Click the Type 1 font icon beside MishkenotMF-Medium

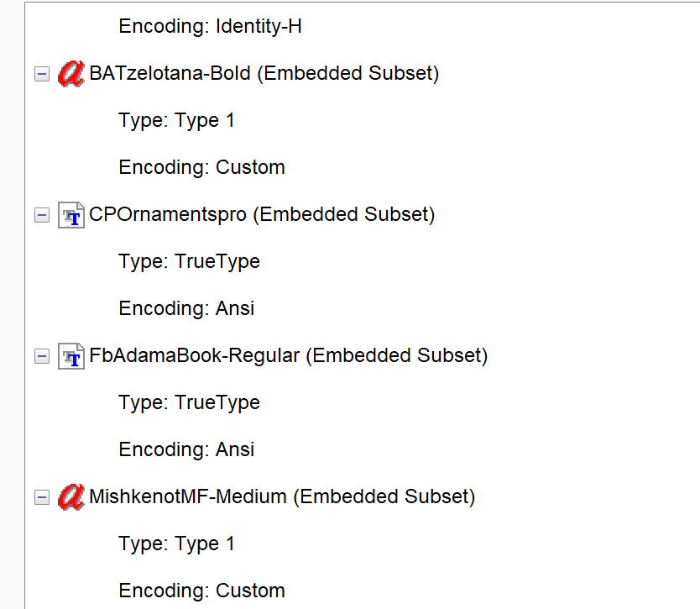(71, 497)
